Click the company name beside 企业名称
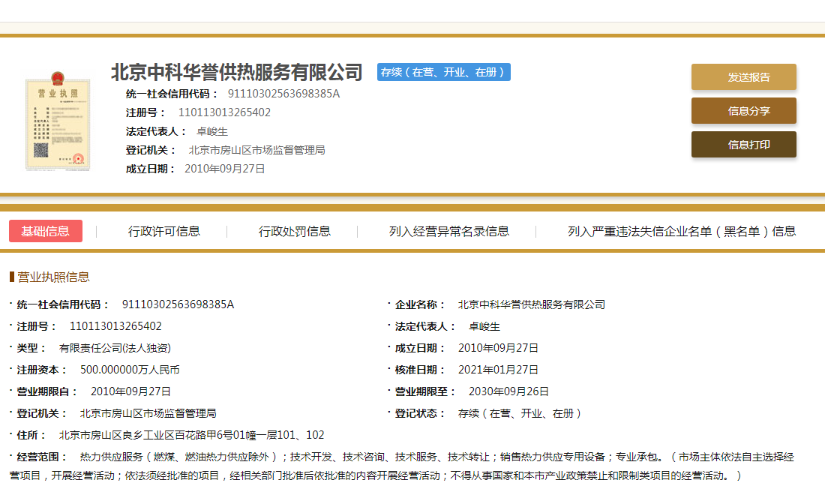The image size is (825, 504). point(532,304)
